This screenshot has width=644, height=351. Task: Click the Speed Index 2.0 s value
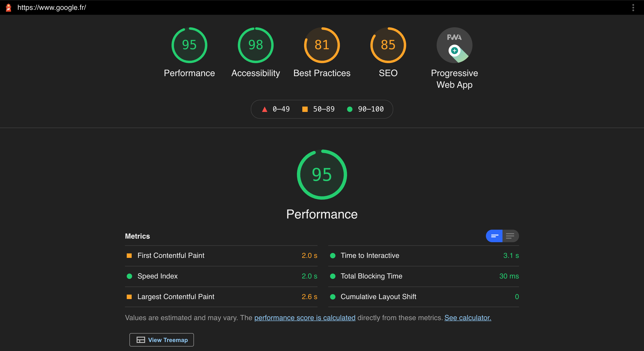tap(309, 276)
